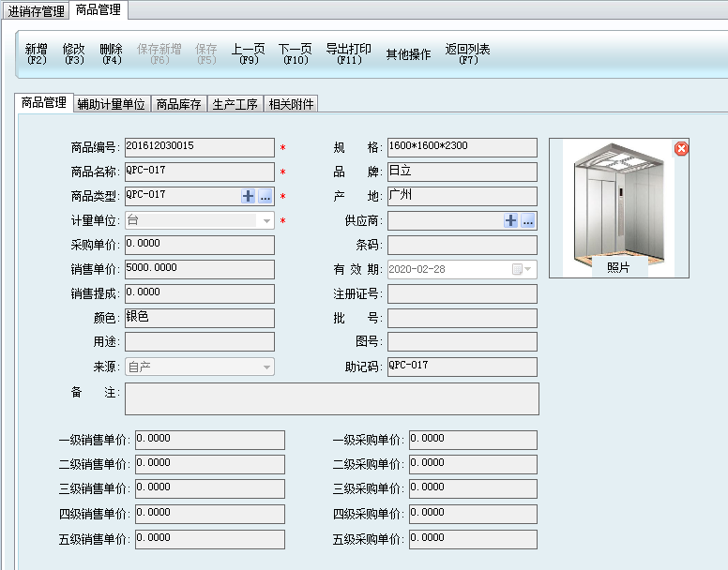Screen dimensions: 728x570
Task: Click the plus icon beside 商品类型 field
Action: [x=249, y=196]
